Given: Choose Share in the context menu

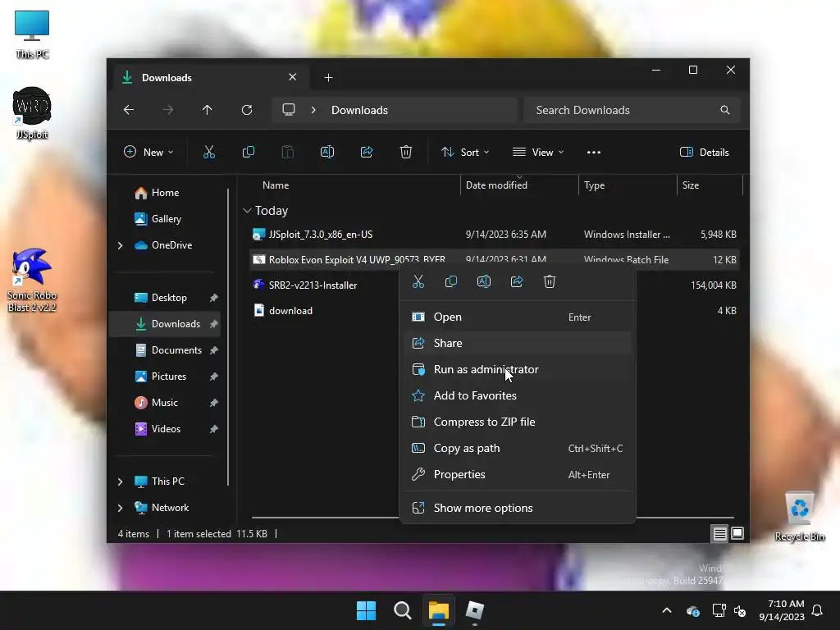Looking at the screenshot, I should [518, 344].
